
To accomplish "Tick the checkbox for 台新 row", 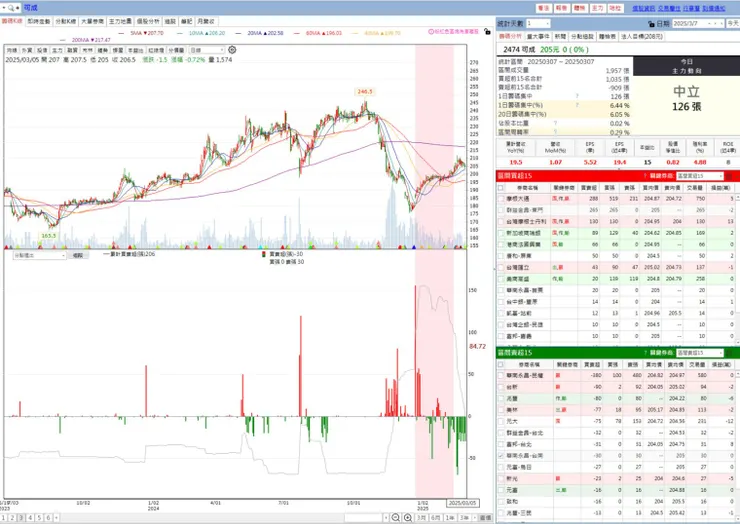I will pyautogui.click(x=501, y=387).
